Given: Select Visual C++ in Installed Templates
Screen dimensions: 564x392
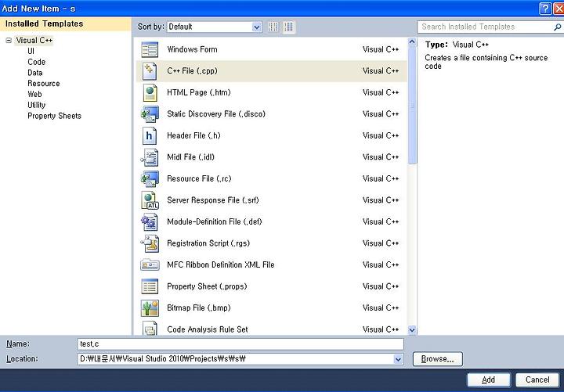Looking at the screenshot, I should tap(34, 40).
